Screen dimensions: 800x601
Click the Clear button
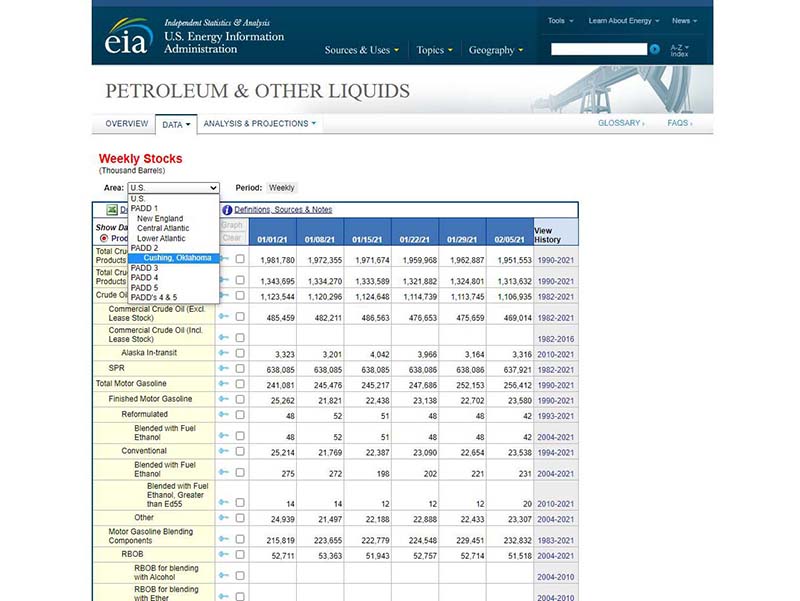232,238
